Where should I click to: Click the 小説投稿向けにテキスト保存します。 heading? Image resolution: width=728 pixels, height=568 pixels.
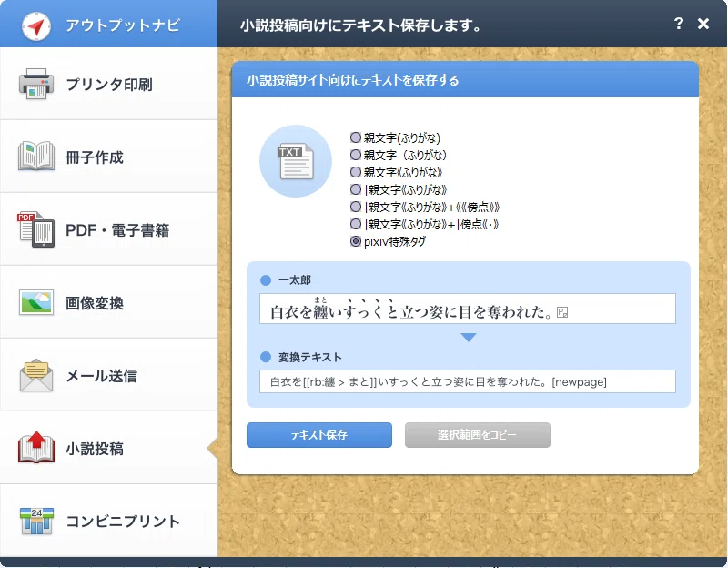pos(360,25)
